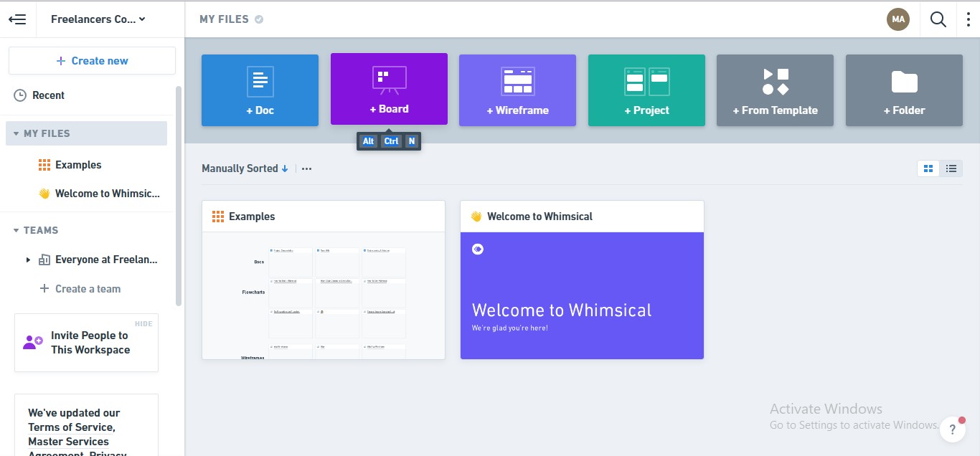Open the Welcome to Whimsical card preview
Image resolution: width=980 pixels, height=456 pixels.
(582, 295)
